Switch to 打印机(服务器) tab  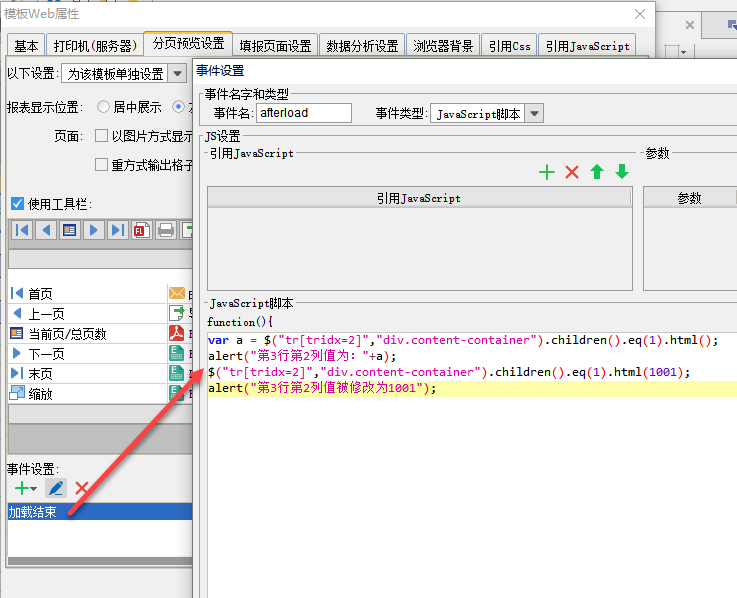[x=95, y=46]
